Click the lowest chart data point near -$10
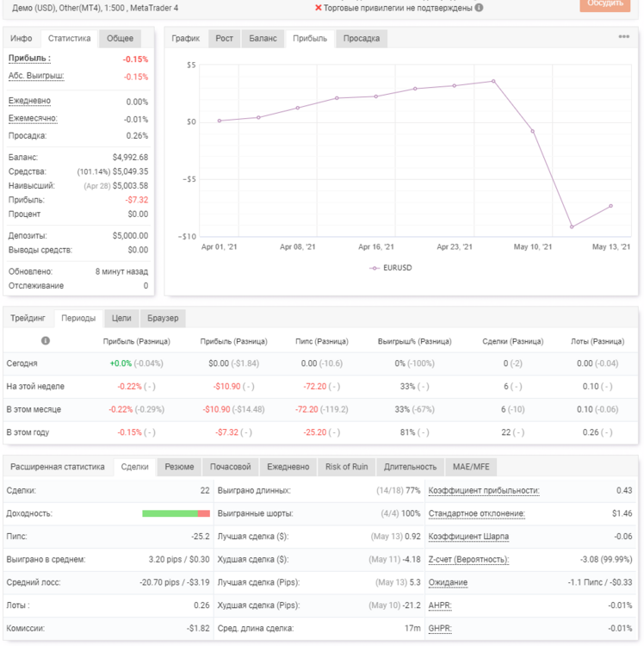The height and width of the screenshot is (646, 644). point(572,227)
